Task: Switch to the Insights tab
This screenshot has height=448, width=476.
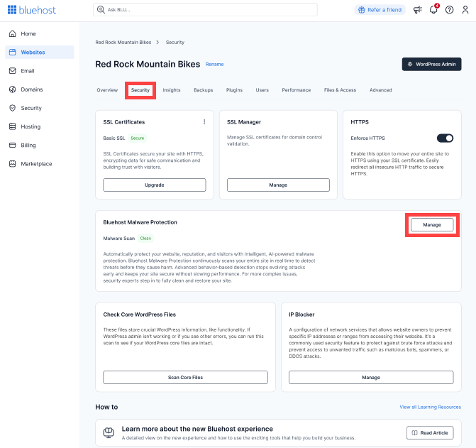Action: pos(172,90)
